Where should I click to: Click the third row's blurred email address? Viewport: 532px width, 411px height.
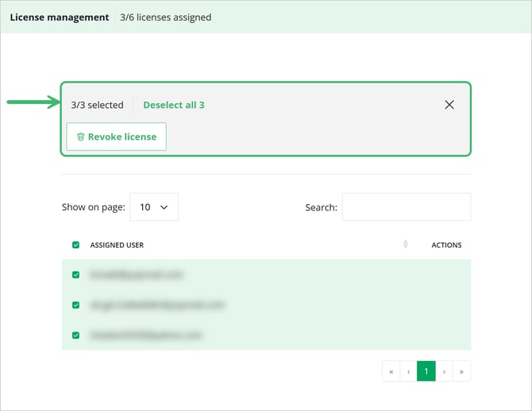146,335
